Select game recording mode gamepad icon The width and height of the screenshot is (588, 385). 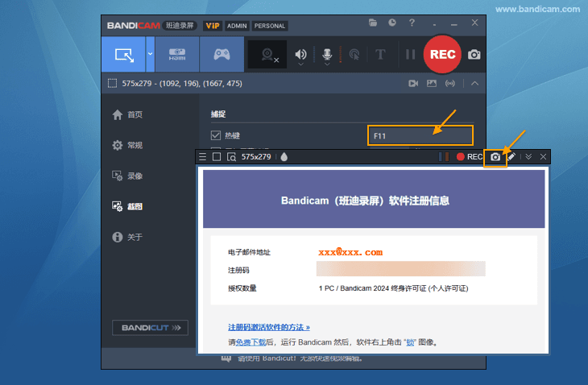point(222,54)
